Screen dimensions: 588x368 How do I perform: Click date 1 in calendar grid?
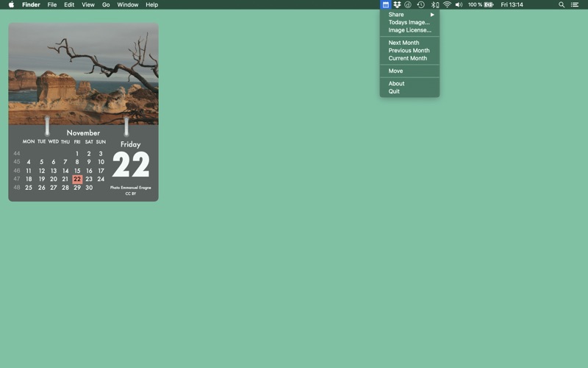coord(77,154)
